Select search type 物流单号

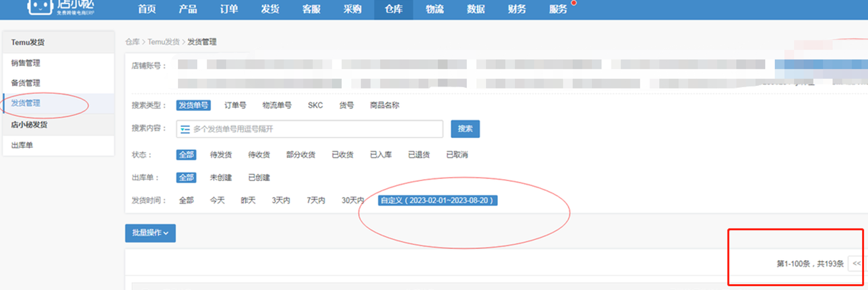[x=277, y=105]
